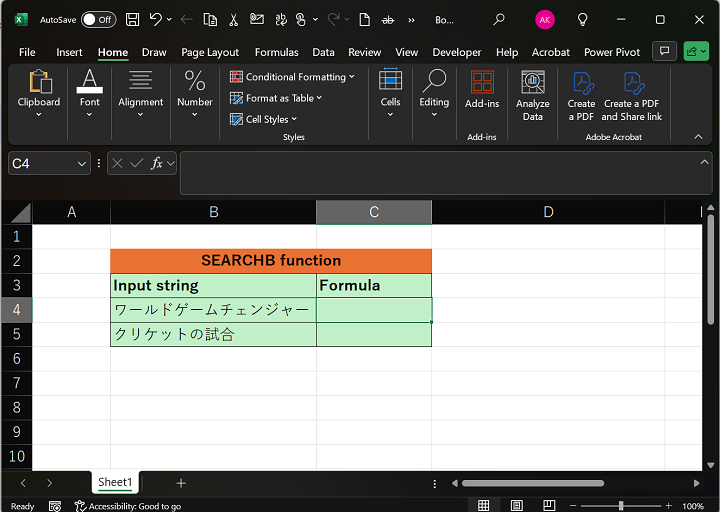Image resolution: width=720 pixels, height=512 pixels.
Task: Click the Create a PDF icon
Action: (x=581, y=96)
